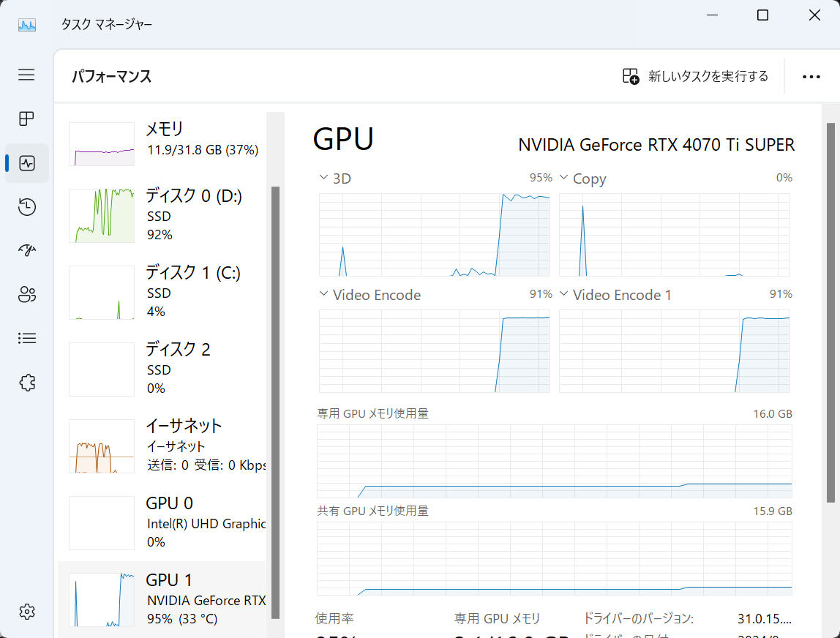Open the Processes page icon

pyautogui.click(x=26, y=119)
